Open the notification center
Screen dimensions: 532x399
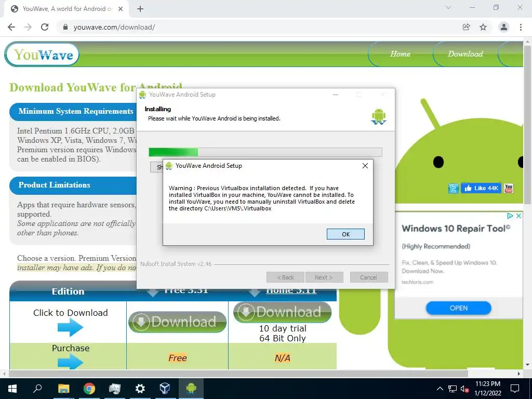point(515,389)
